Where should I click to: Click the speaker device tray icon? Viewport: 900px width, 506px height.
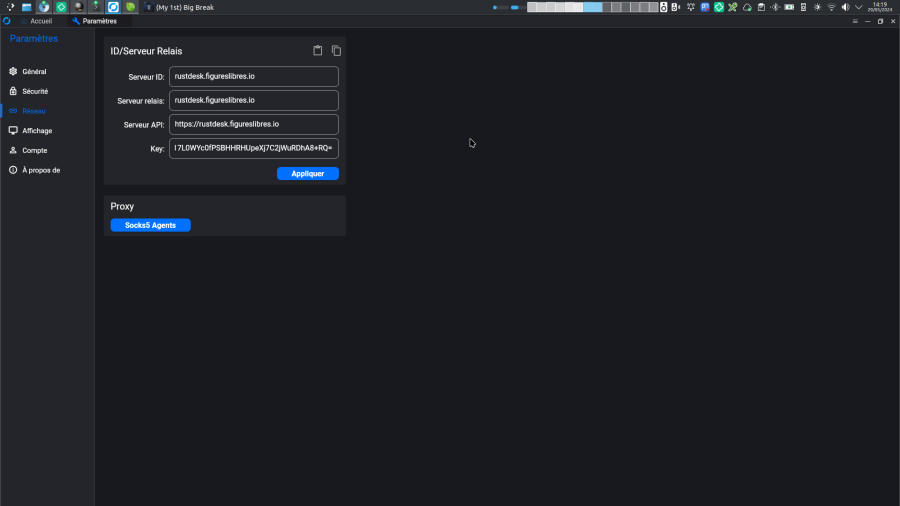coord(664,7)
